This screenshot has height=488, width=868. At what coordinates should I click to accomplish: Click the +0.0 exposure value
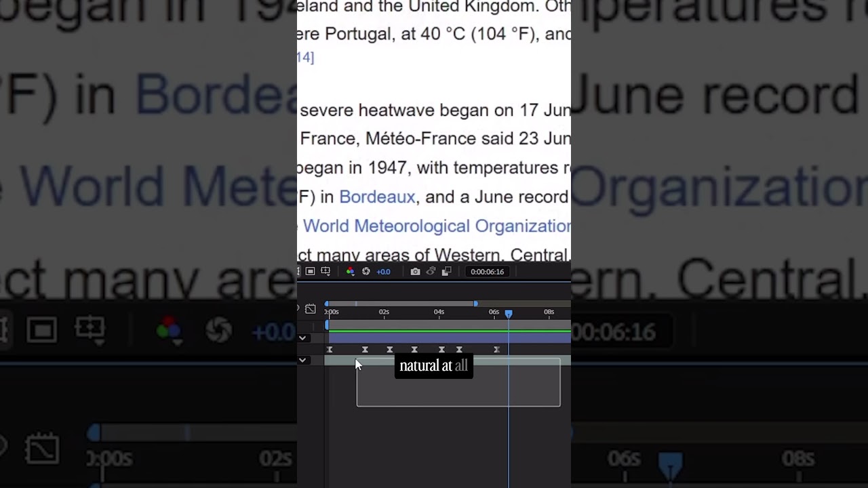tap(383, 272)
